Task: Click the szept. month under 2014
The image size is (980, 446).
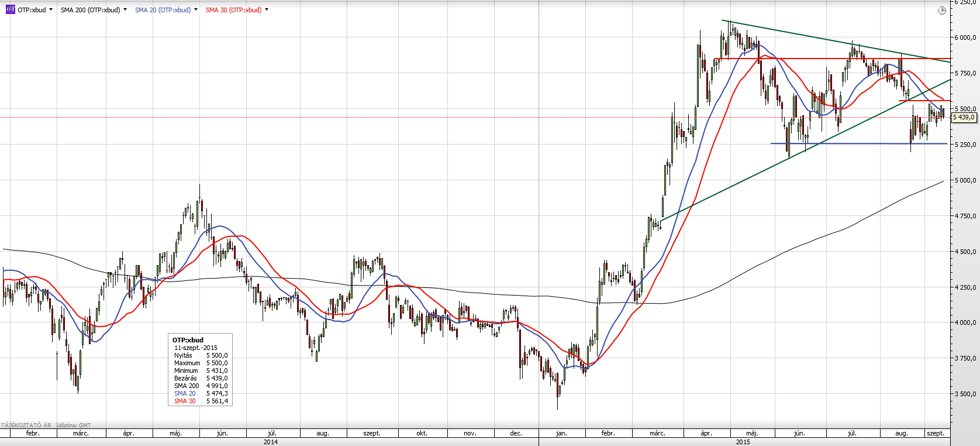Action: tap(372, 433)
